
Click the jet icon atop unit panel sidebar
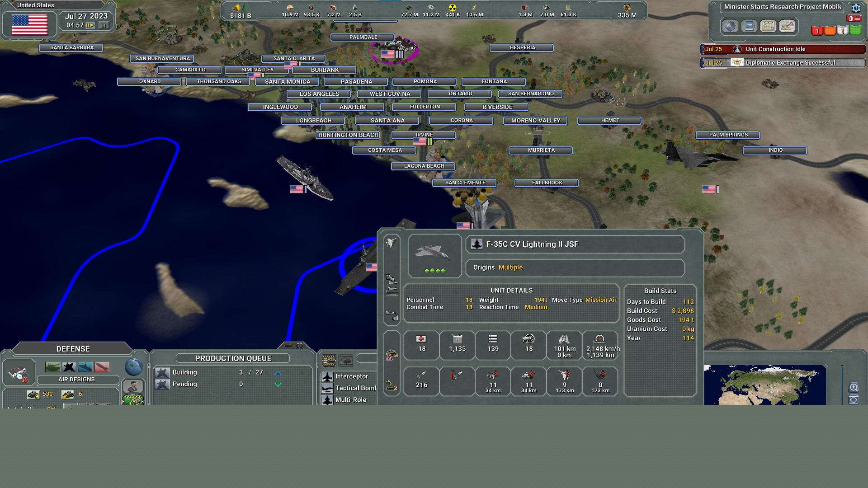pyautogui.click(x=392, y=243)
